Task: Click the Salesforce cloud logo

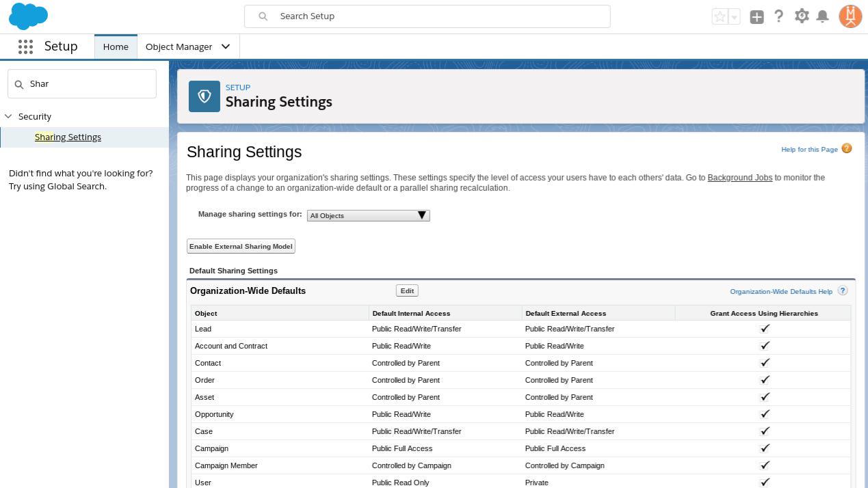Action: point(28,16)
